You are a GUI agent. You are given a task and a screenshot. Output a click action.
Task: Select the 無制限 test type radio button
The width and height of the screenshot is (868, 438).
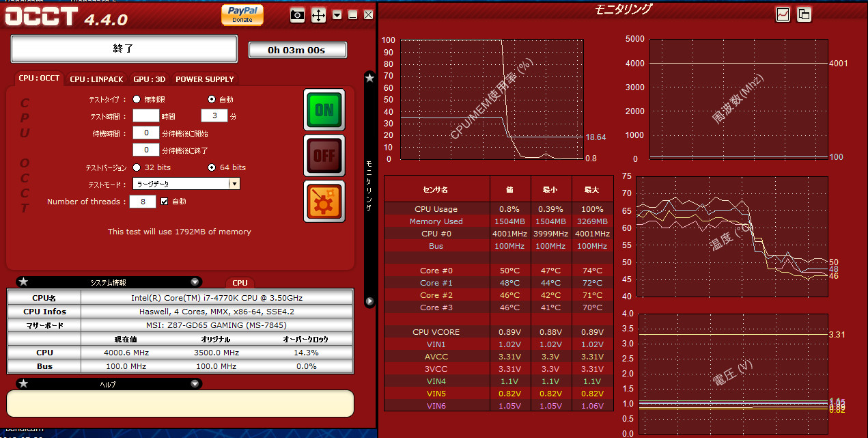[x=137, y=99]
